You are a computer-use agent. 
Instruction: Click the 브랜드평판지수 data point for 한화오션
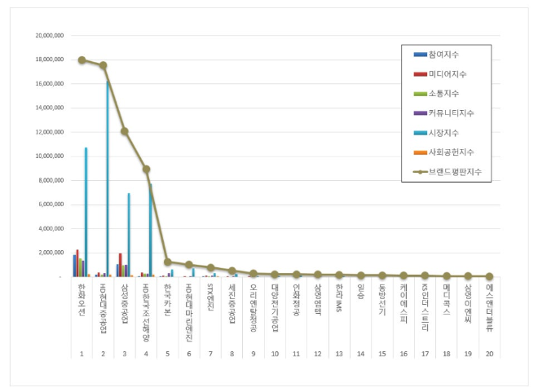click(x=82, y=60)
